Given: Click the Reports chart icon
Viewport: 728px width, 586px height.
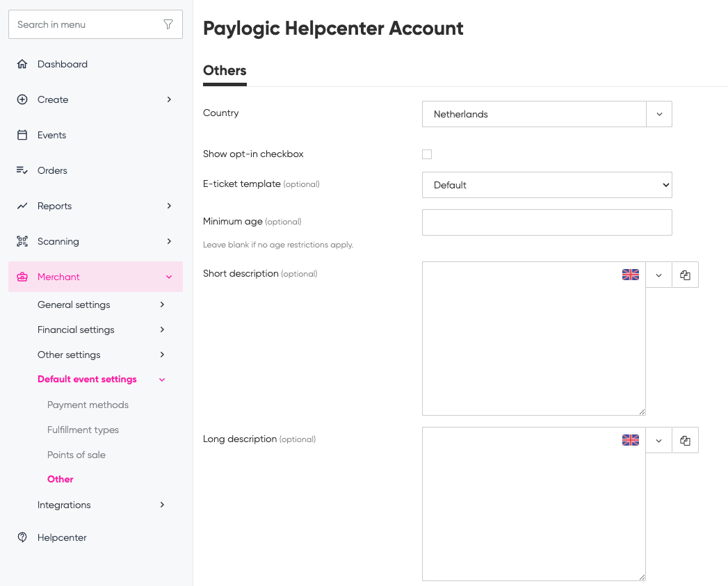Looking at the screenshot, I should (22, 206).
